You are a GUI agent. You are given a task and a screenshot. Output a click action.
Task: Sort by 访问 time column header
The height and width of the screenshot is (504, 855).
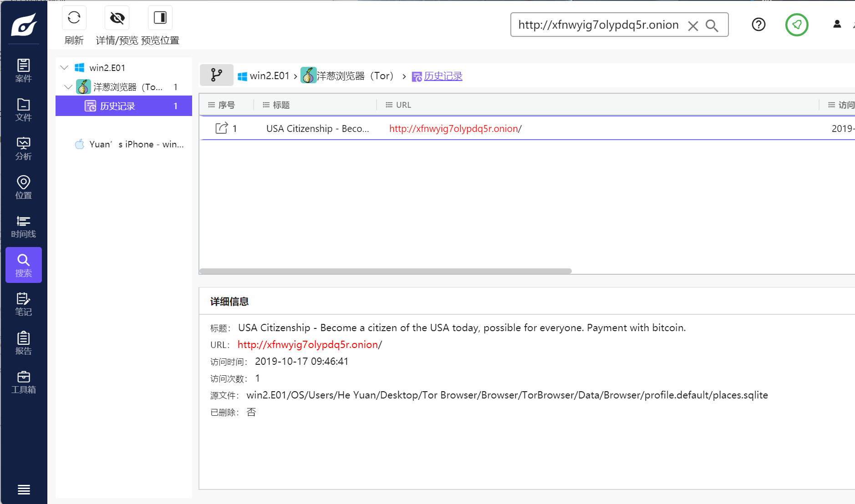pyautogui.click(x=841, y=105)
